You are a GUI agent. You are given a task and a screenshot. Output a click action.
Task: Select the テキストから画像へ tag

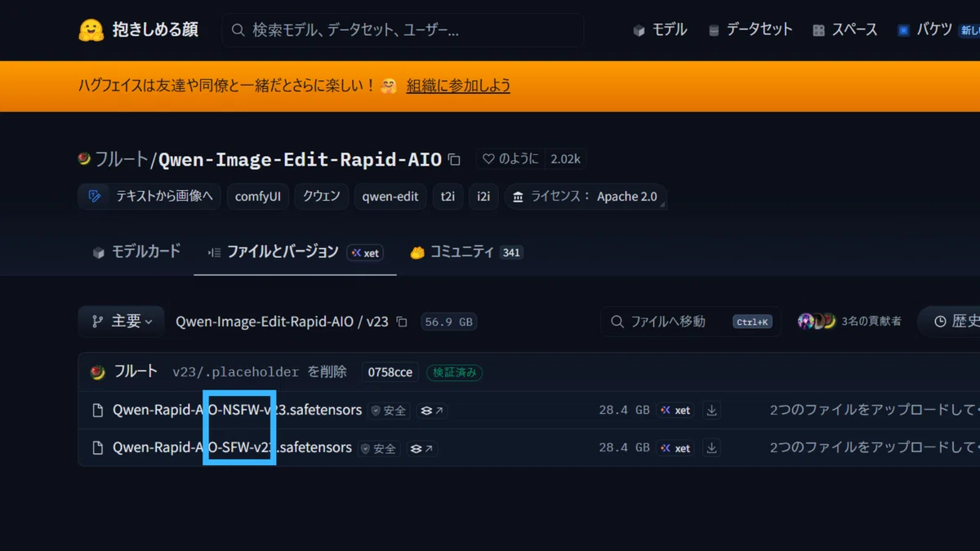149,197
